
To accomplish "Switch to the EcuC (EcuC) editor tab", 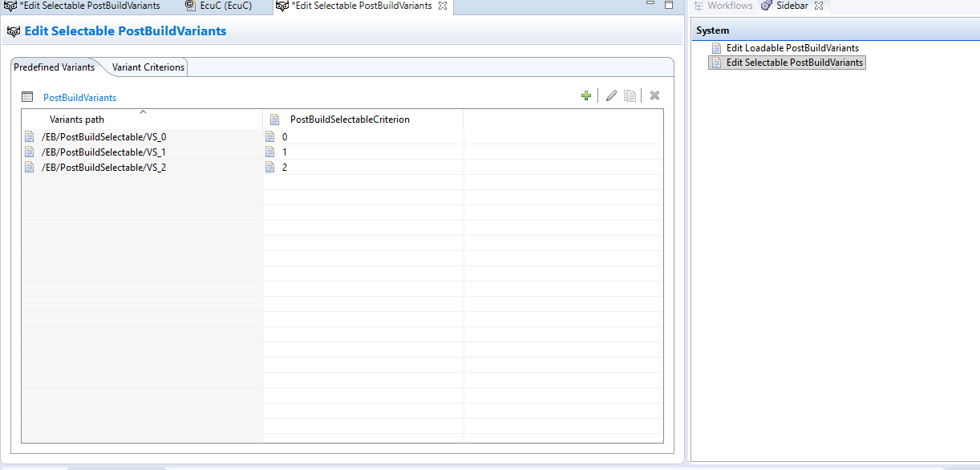I will click(x=218, y=6).
